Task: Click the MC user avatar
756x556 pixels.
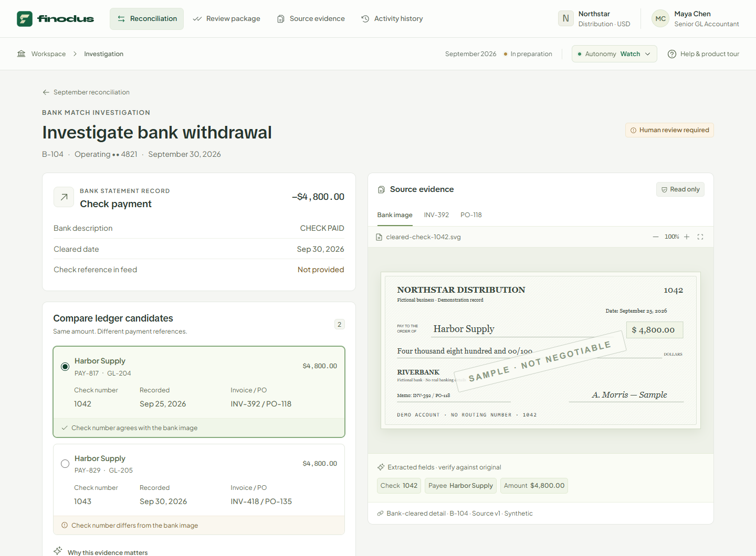Action: (x=660, y=18)
